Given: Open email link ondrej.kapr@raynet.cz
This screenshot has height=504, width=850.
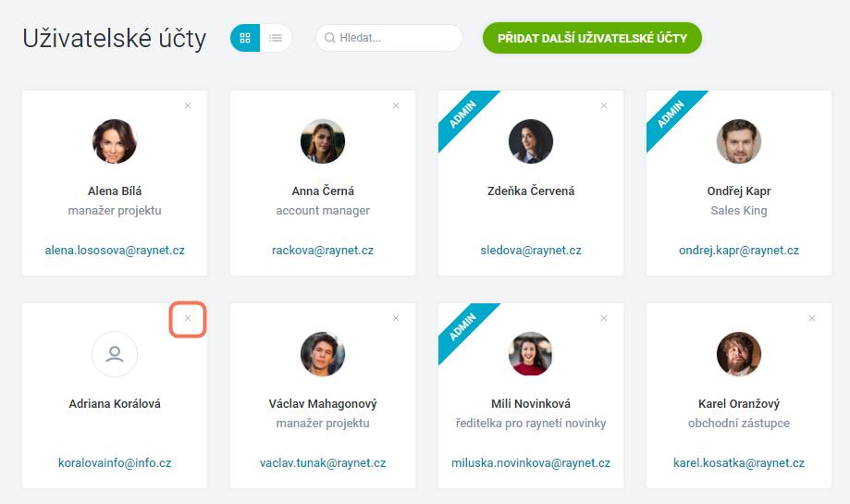Looking at the screenshot, I should click(x=739, y=251).
